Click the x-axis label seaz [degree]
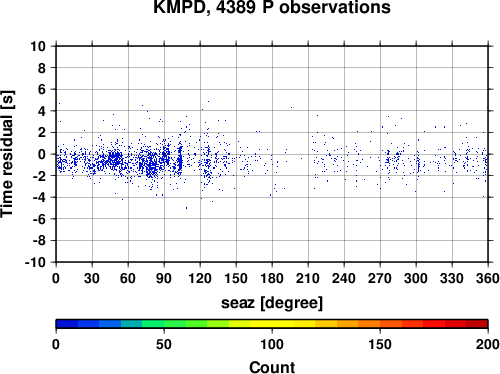500x374 pixels. [272, 303]
